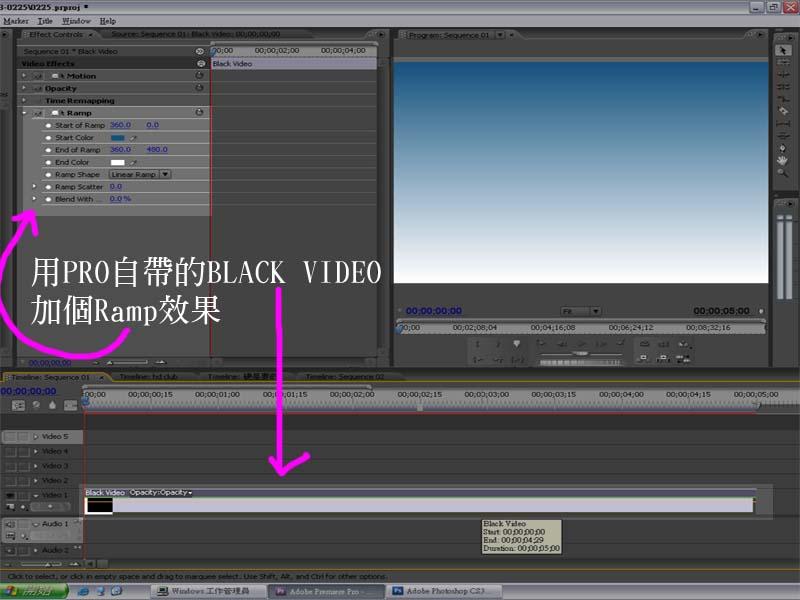Open the Fit zoom level dropdown
The height and width of the screenshot is (600, 800).
[581, 311]
